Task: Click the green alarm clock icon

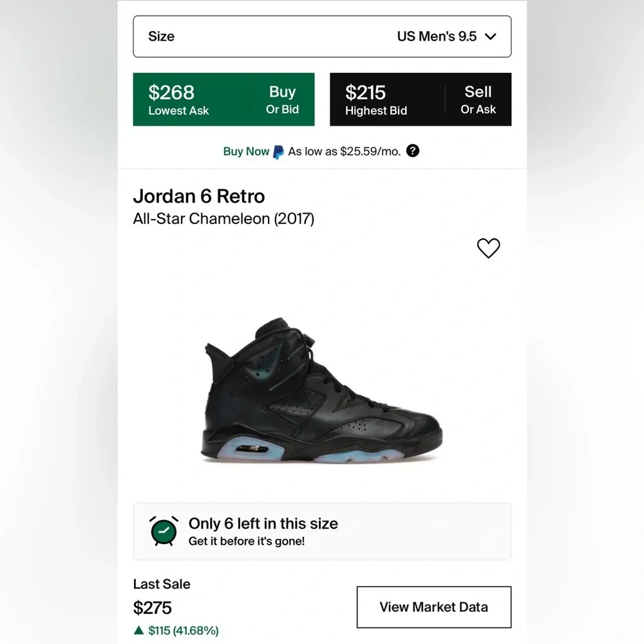Action: coord(163,531)
